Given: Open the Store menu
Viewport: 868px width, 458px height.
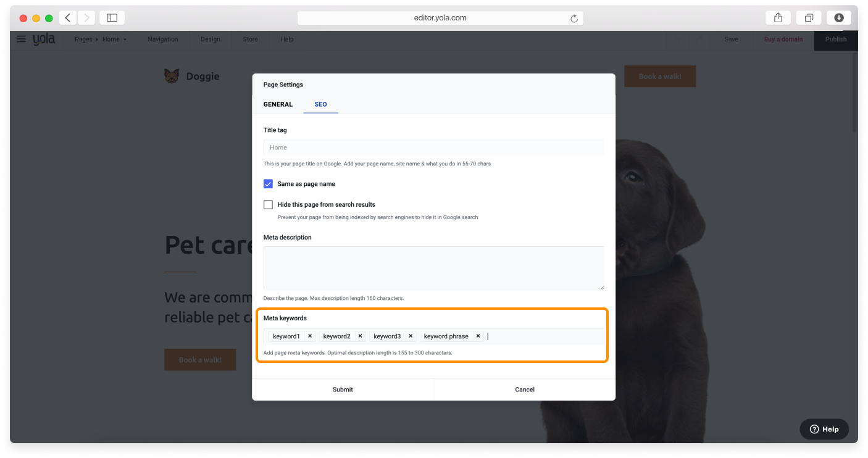Looking at the screenshot, I should 249,39.
